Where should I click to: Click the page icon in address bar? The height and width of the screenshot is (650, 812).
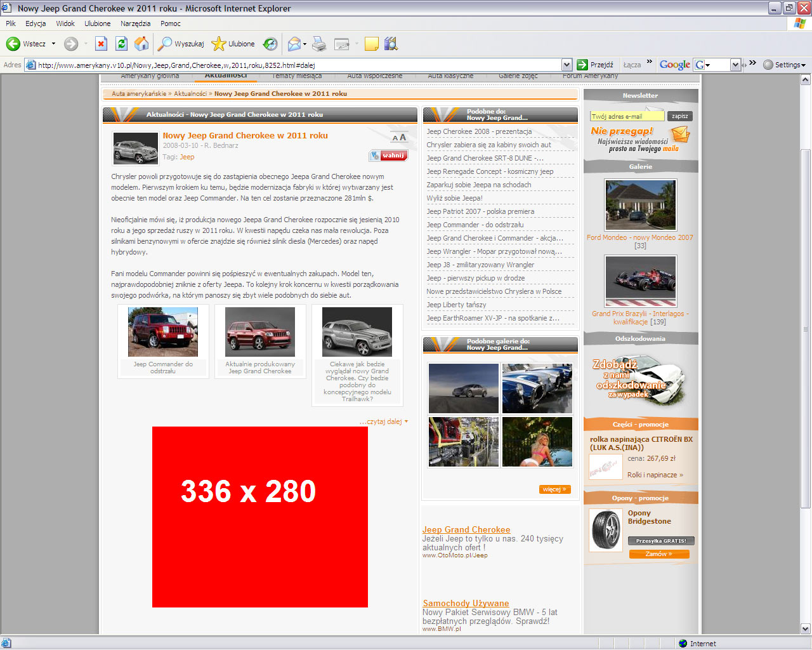[x=30, y=65]
